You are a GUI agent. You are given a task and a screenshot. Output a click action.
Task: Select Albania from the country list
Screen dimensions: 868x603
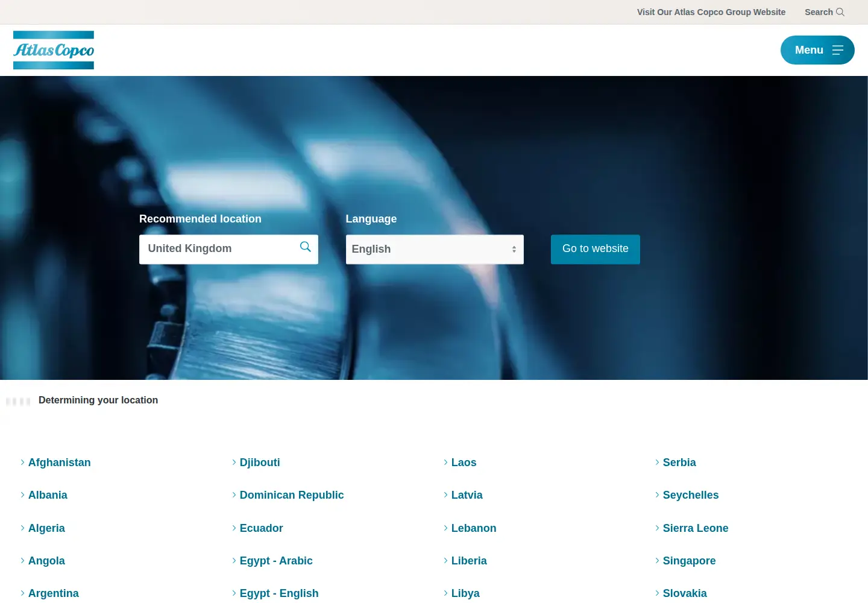click(x=48, y=495)
